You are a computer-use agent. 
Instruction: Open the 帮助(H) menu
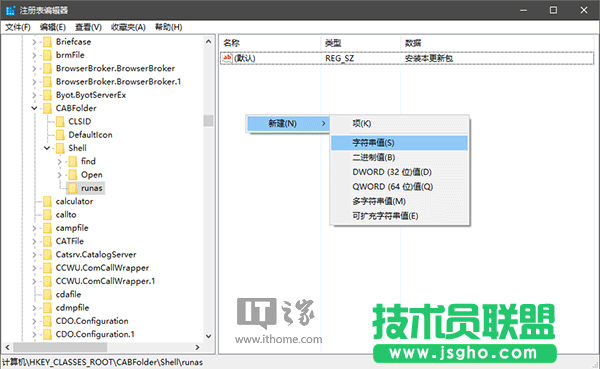[168, 27]
